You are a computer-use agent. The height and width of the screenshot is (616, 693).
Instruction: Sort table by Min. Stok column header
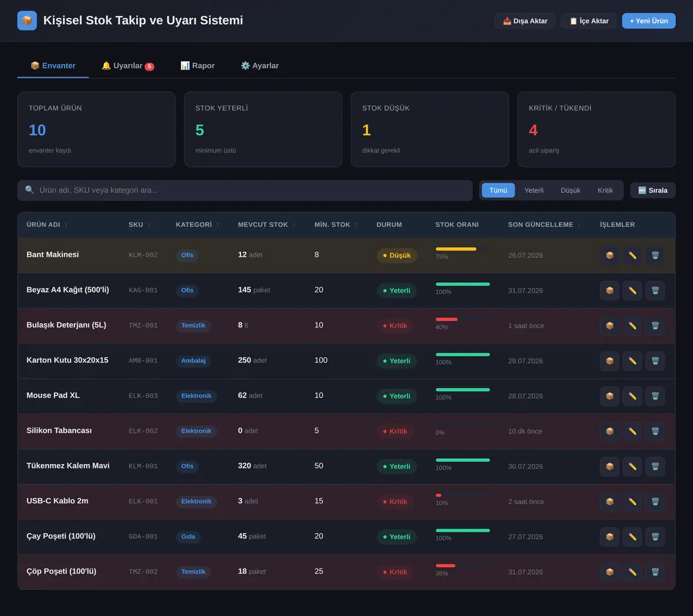pos(336,225)
